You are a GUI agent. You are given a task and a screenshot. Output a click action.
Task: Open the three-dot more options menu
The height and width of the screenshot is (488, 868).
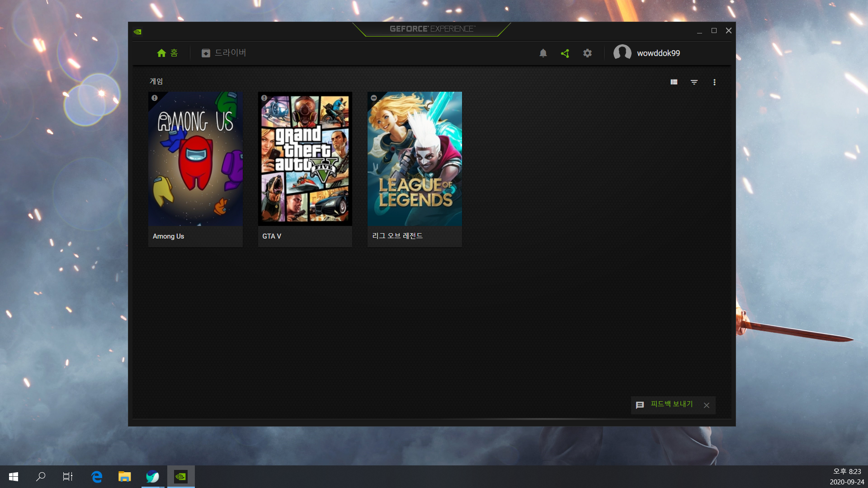coord(714,82)
